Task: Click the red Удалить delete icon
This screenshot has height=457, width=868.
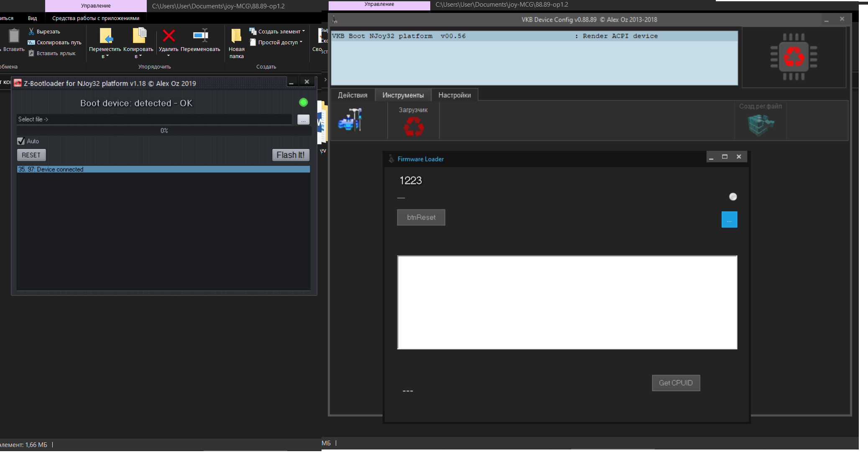Action: (x=168, y=36)
